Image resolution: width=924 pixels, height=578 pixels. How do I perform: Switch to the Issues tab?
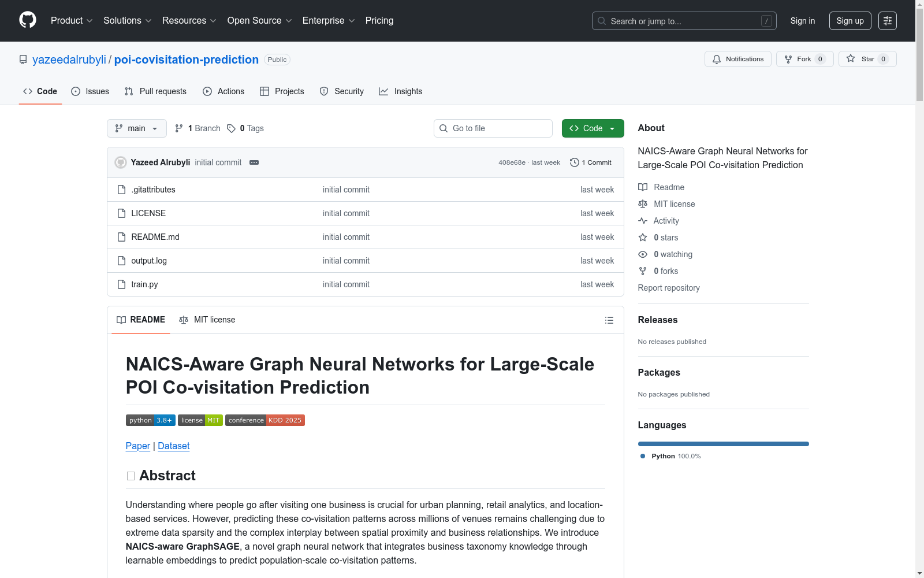[x=90, y=91]
